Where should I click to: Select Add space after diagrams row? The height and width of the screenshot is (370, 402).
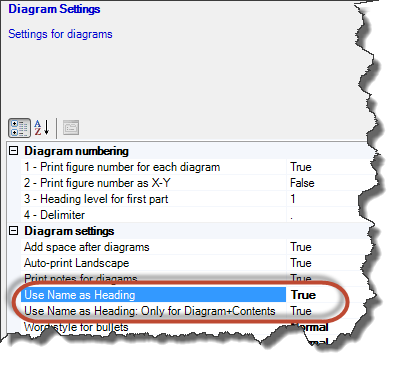tap(154, 247)
